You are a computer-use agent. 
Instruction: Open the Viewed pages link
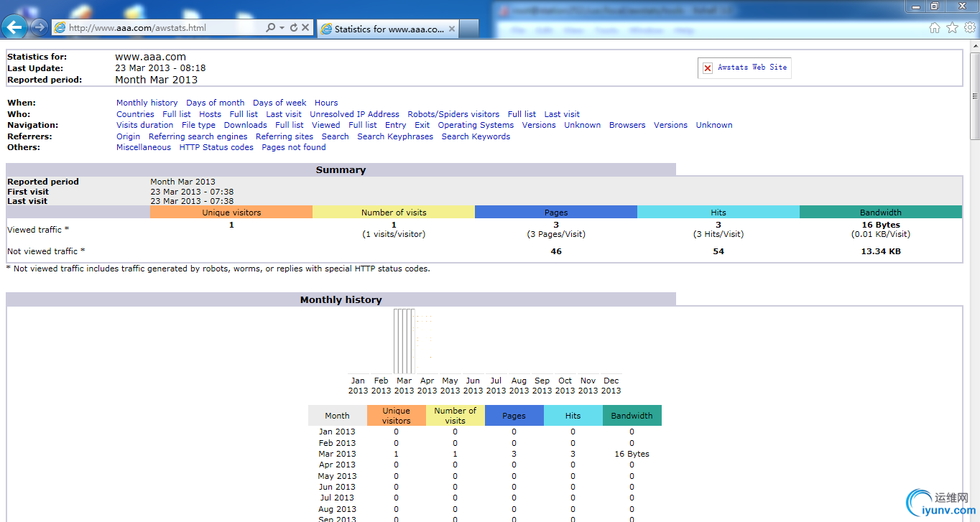coord(325,125)
